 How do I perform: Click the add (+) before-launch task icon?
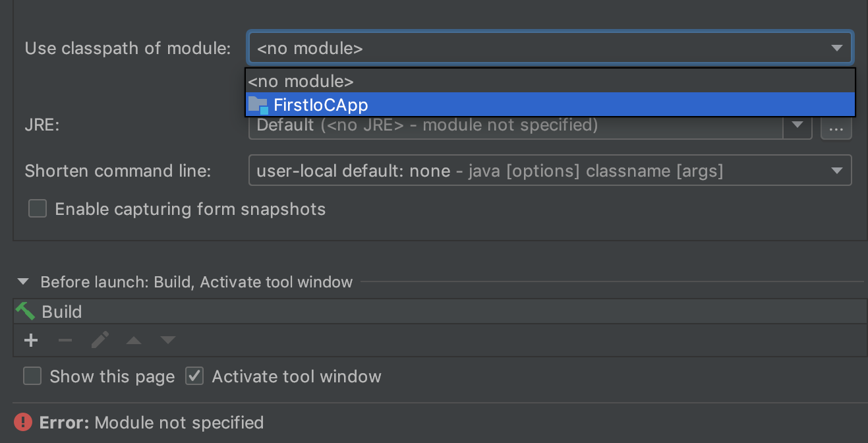(31, 340)
